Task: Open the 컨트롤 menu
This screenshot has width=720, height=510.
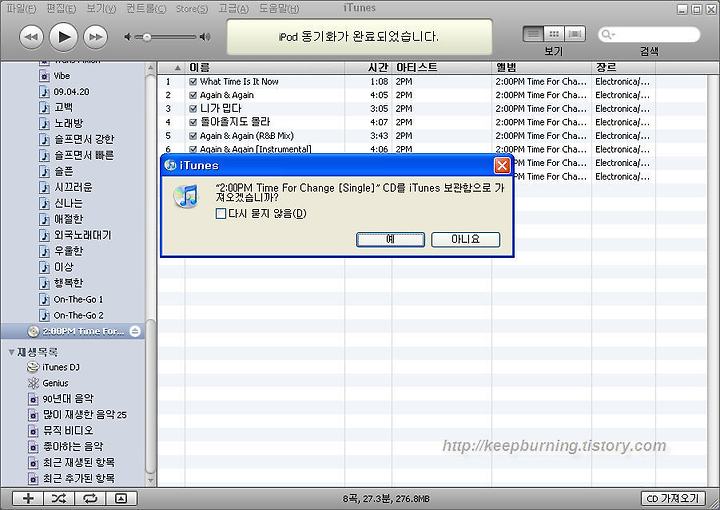Action: click(x=146, y=8)
